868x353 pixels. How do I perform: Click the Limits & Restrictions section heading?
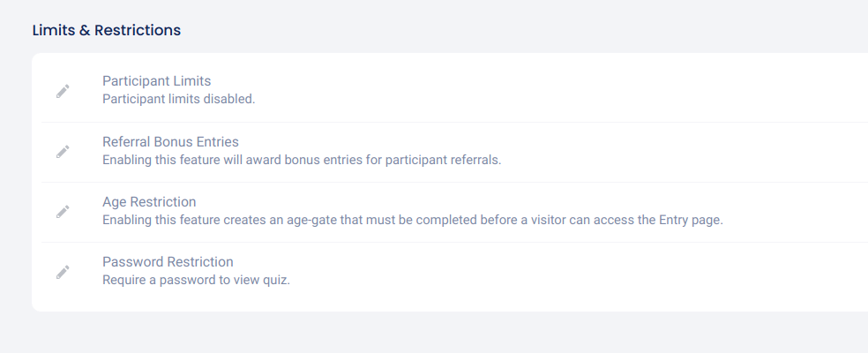point(107,30)
